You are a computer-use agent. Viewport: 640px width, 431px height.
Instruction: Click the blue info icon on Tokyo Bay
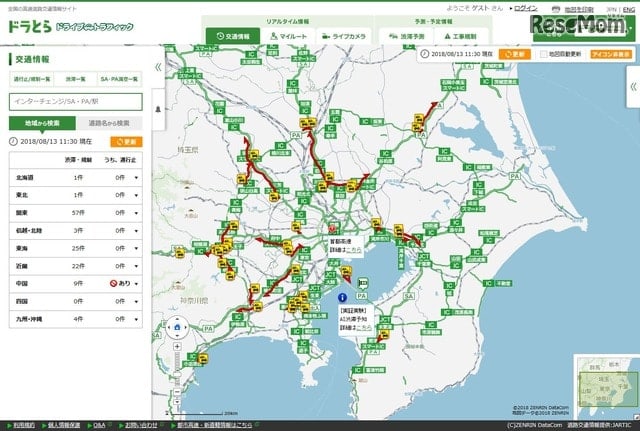[342, 298]
